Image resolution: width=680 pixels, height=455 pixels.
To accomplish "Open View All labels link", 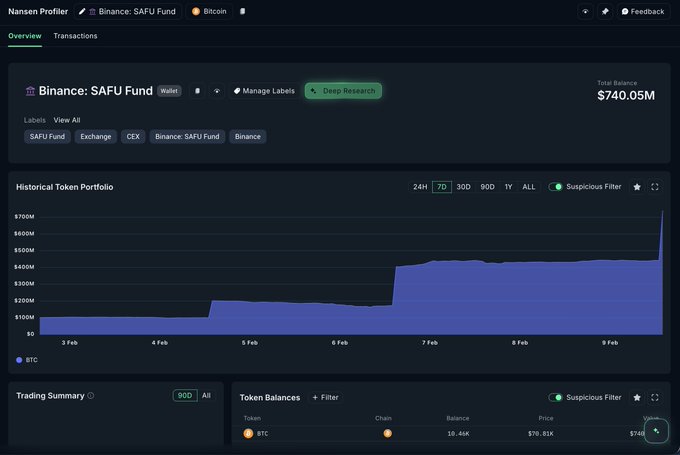I will tap(67, 120).
